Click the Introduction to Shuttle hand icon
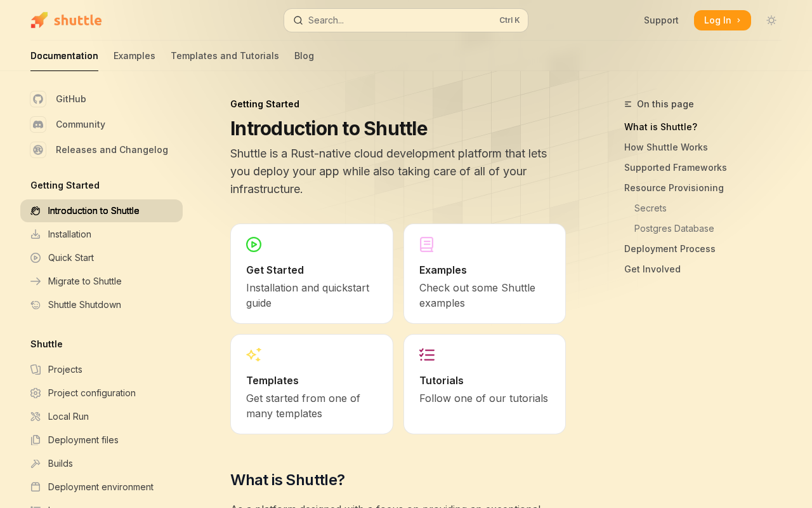The height and width of the screenshot is (508, 812). tap(36, 211)
